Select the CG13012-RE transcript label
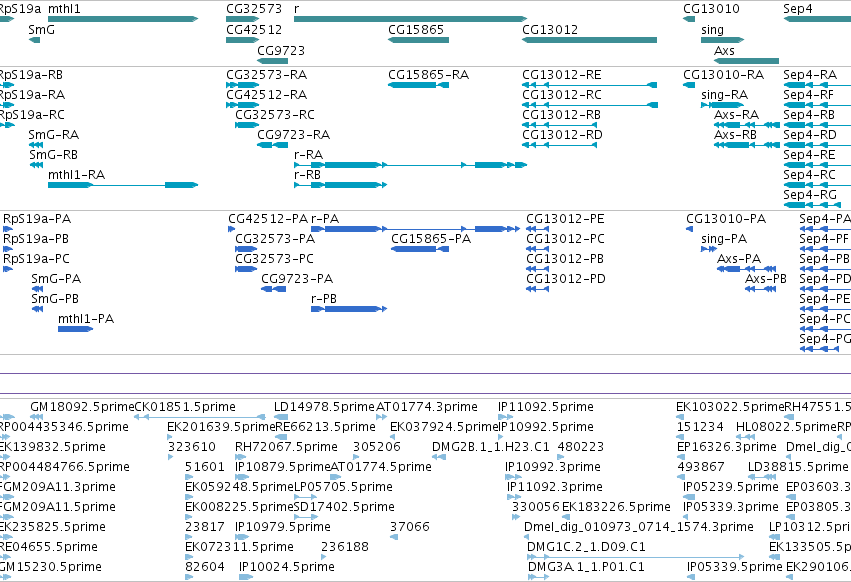851x582 pixels. tap(562, 75)
